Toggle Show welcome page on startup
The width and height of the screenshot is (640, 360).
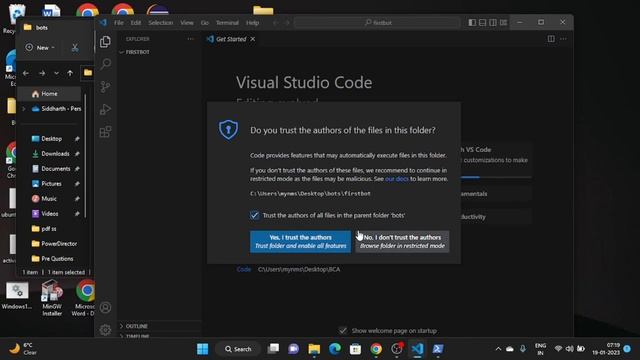(x=343, y=330)
